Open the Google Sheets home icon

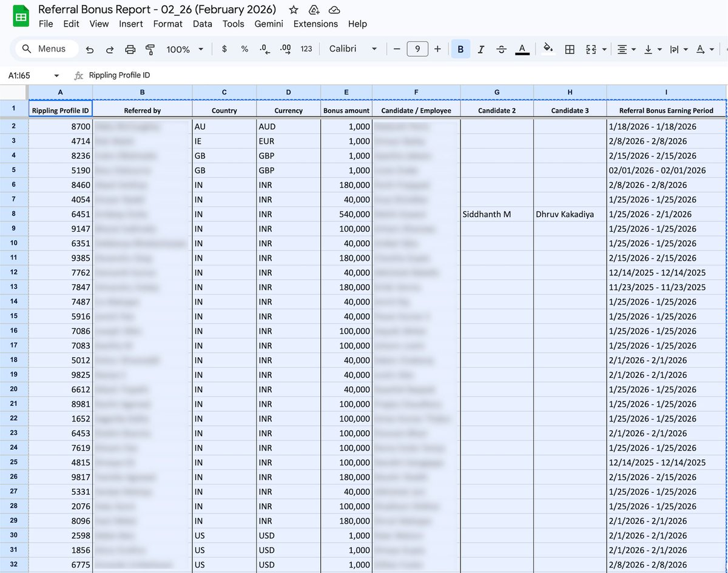point(21,16)
